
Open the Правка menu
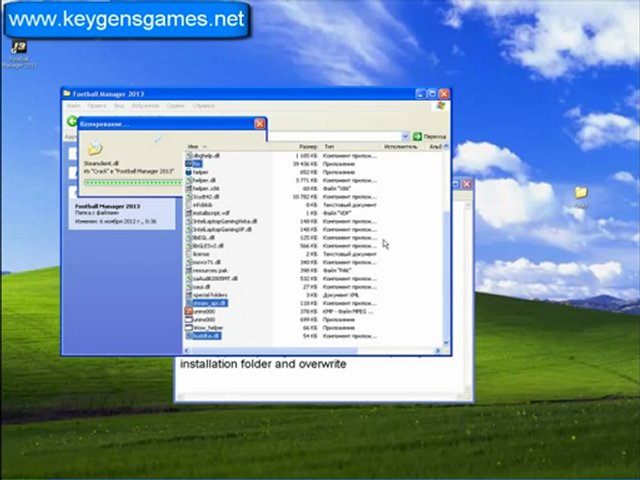point(97,106)
